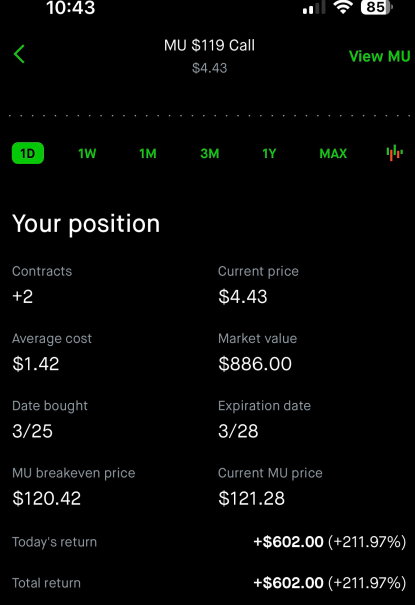415x605 pixels.
Task: Tap the cellular signal bars icon
Action: coord(314,7)
